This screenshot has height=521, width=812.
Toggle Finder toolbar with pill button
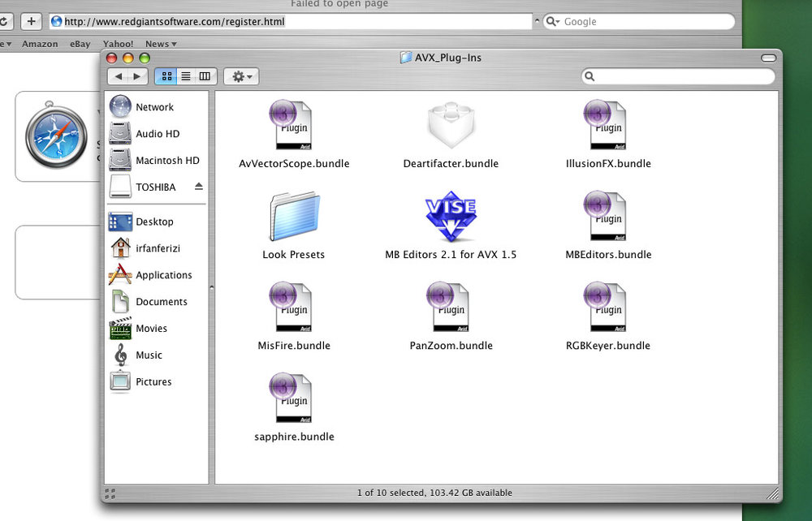click(x=768, y=58)
